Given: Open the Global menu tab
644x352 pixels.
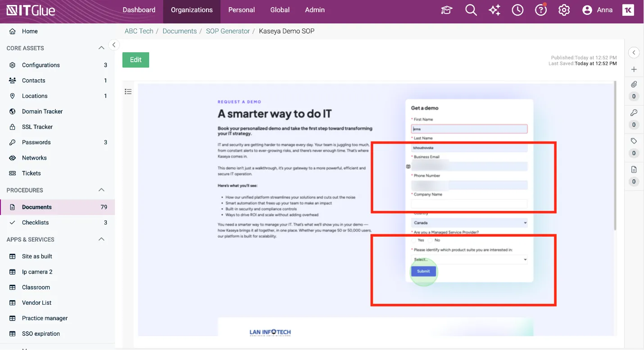Looking at the screenshot, I should tap(280, 10).
